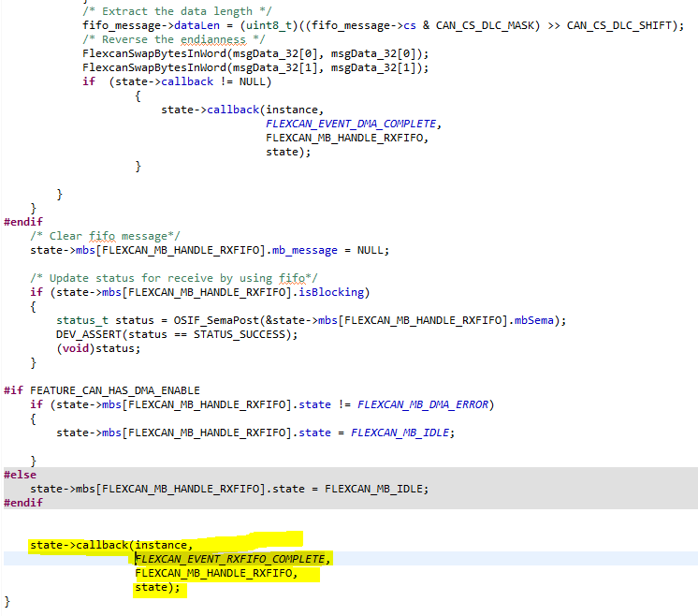Viewport: 698px width, 616px height.
Task: Click the #else preprocessor directive
Action: (x=20, y=475)
